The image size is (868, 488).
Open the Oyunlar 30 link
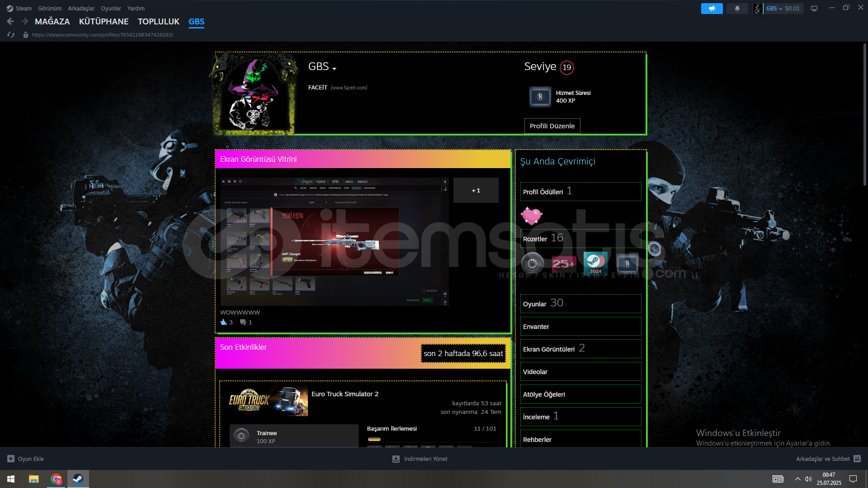coord(580,304)
